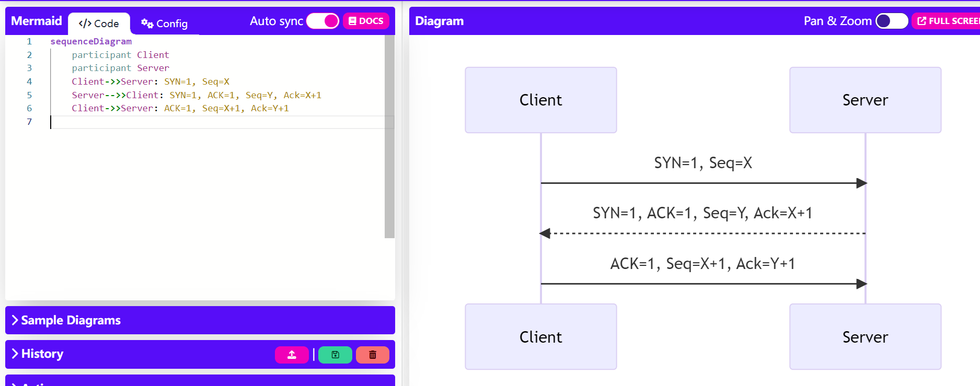This screenshot has height=386, width=980.
Task: Click 'SYN=1, ACK=1, Seq=Y, Ack=X+1' diagram label
Action: click(703, 213)
